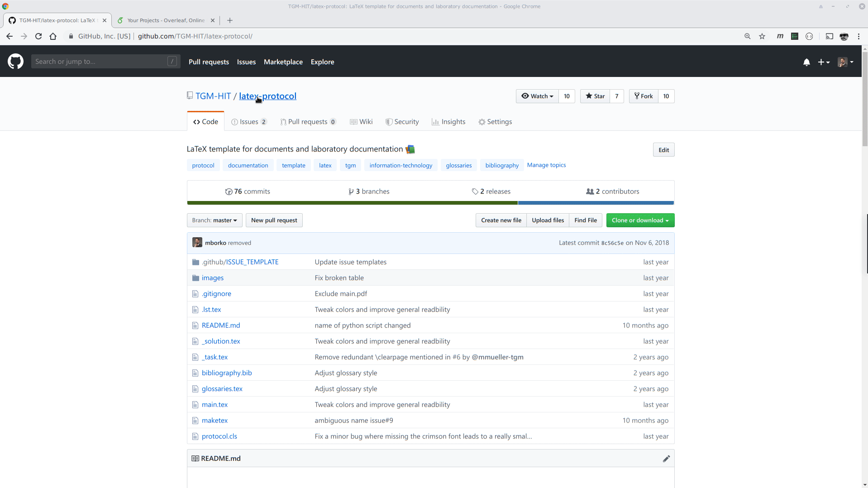This screenshot has height=488, width=868.
Task: Click the Chrome cast icon
Action: tap(830, 36)
